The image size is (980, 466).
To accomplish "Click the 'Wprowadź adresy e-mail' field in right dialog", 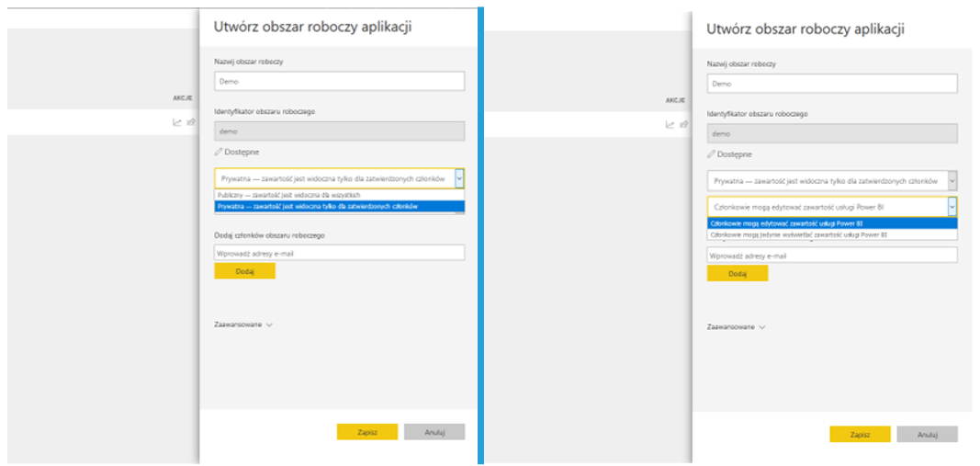I will 831,256.
